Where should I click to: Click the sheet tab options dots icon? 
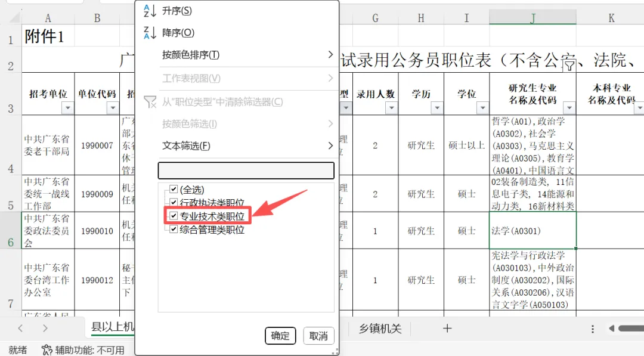pyautogui.click(x=593, y=329)
